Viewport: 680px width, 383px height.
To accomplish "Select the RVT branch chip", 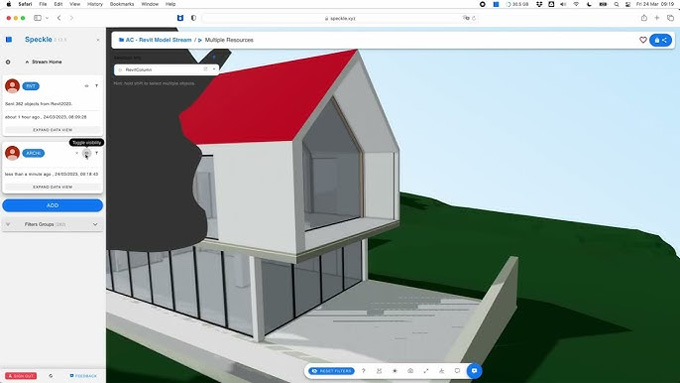I will coord(31,86).
